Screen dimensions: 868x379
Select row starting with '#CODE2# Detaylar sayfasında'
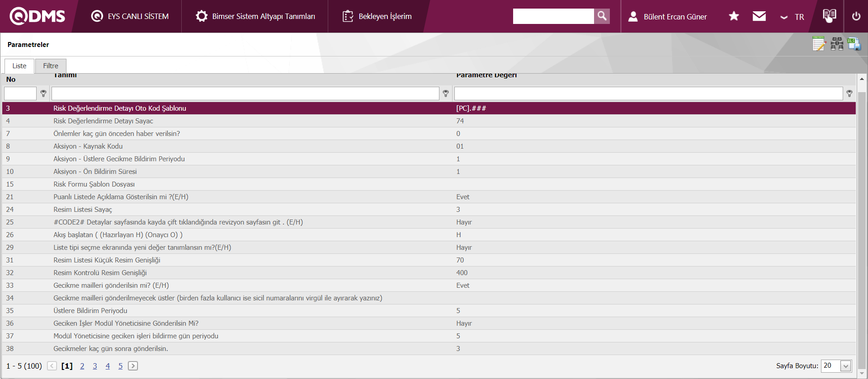click(x=429, y=222)
